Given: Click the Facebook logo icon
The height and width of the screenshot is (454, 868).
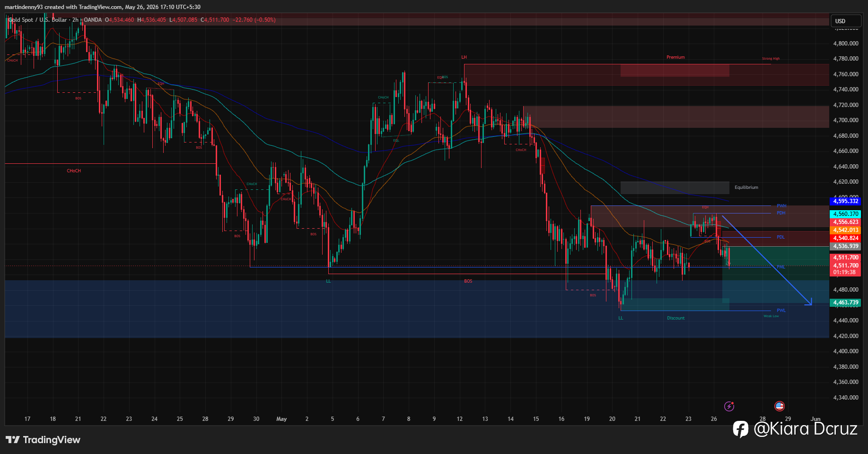Looking at the screenshot, I should [741, 429].
